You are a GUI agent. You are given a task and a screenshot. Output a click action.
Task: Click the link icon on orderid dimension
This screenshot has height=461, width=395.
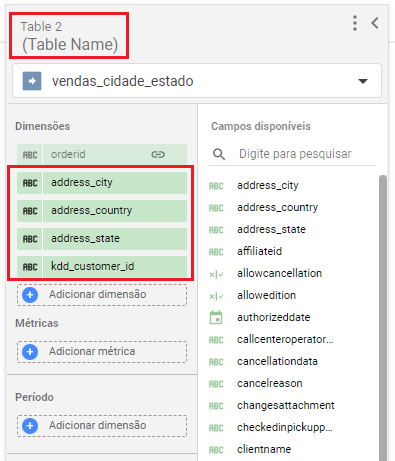point(158,154)
